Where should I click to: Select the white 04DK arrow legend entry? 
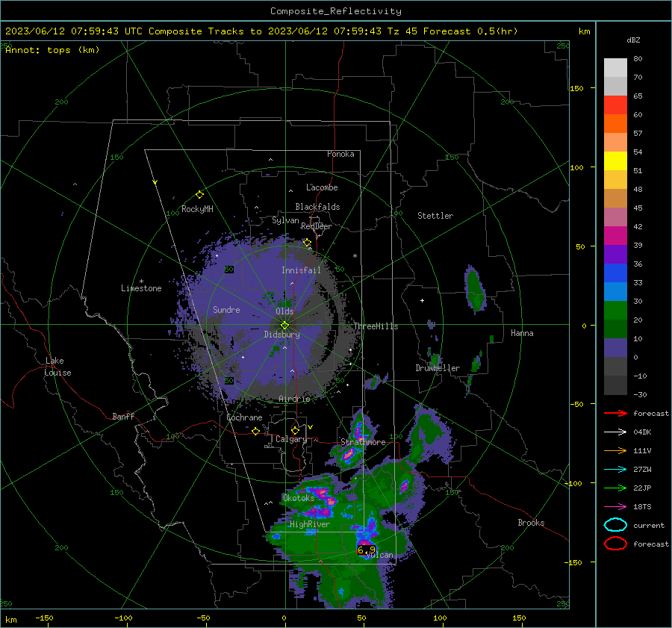[x=615, y=432]
